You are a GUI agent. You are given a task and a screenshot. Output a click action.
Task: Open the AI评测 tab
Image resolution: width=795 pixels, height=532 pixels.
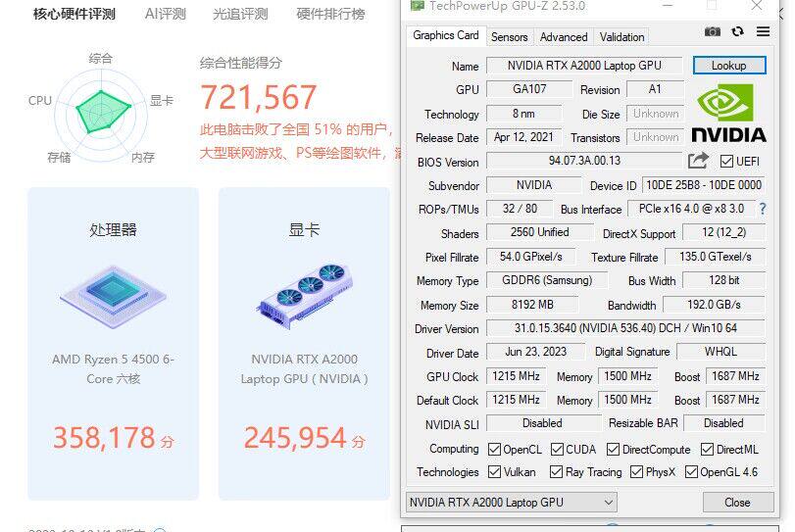166,14
